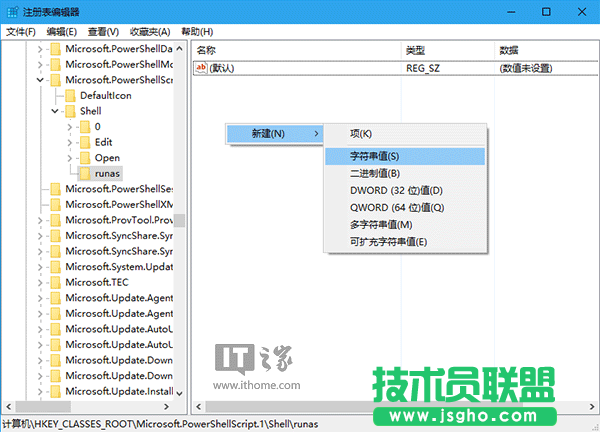Select 二进制值(B) entry

(x=405, y=173)
